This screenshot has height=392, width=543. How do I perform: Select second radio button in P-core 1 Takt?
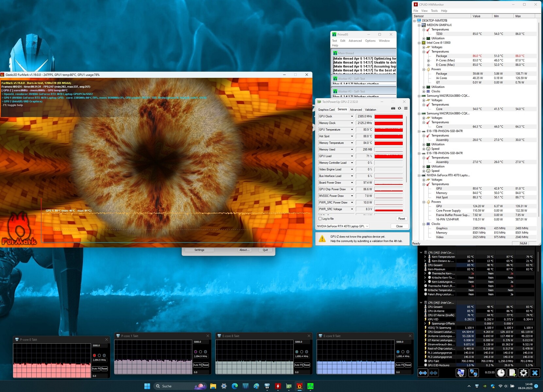point(200,352)
